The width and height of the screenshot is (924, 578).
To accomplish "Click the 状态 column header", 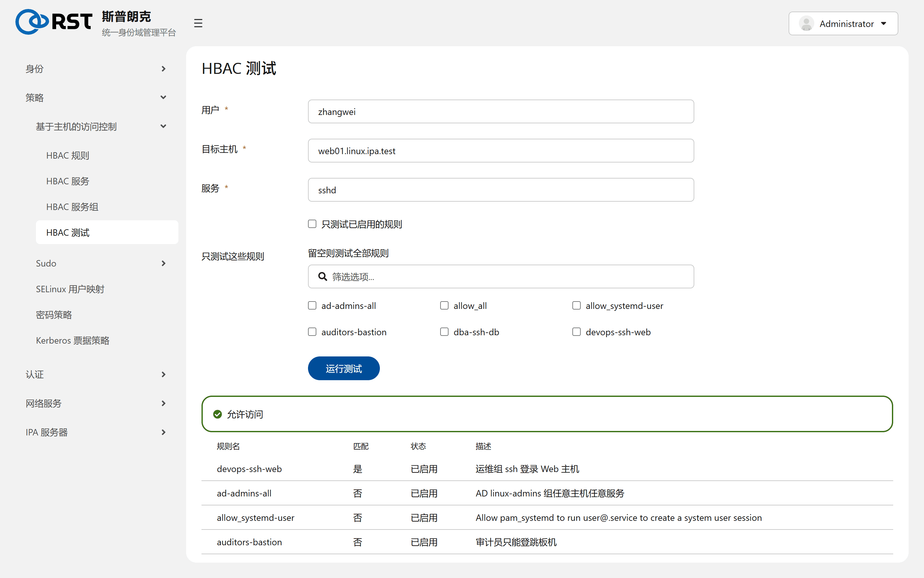I will pyautogui.click(x=418, y=446).
